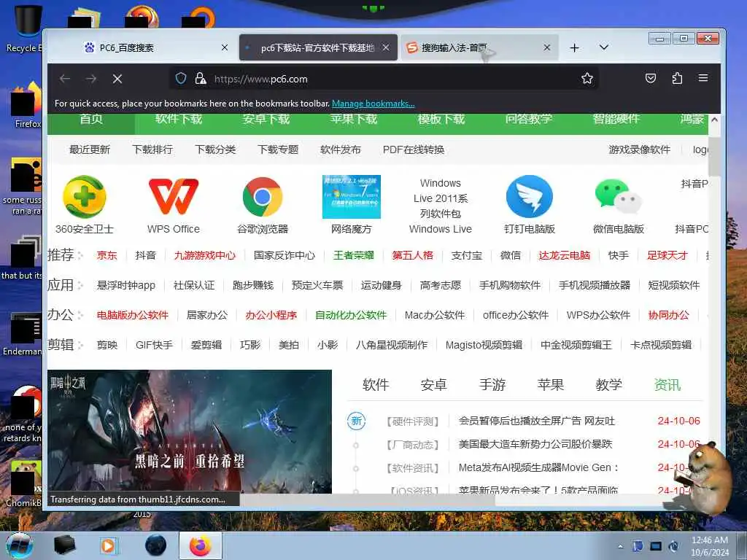Click the 京东 recommended link

[x=107, y=255]
